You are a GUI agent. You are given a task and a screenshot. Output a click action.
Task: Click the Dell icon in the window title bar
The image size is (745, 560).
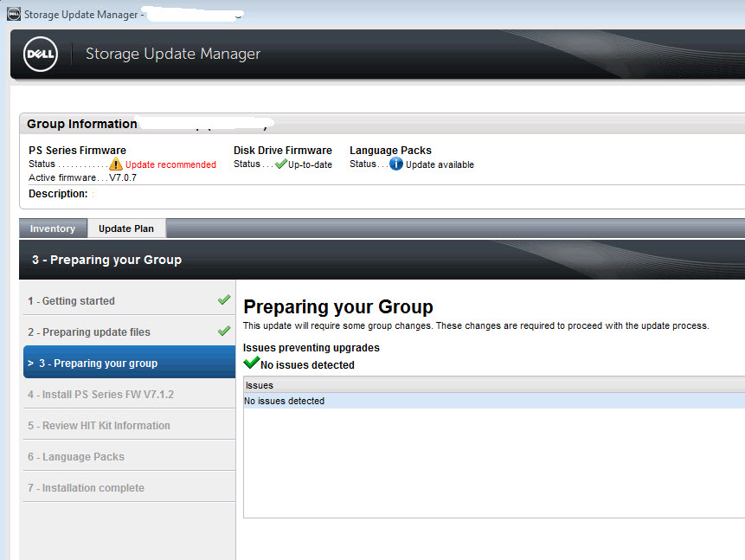pos(14,14)
